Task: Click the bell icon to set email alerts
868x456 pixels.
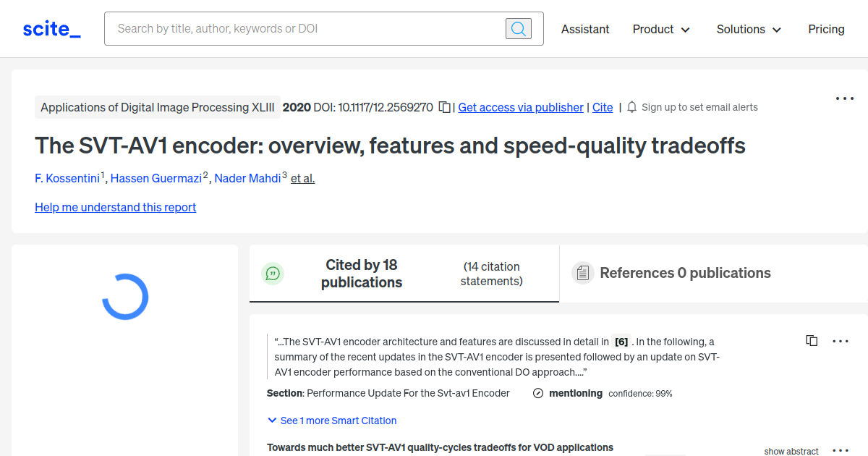Action: tap(631, 106)
